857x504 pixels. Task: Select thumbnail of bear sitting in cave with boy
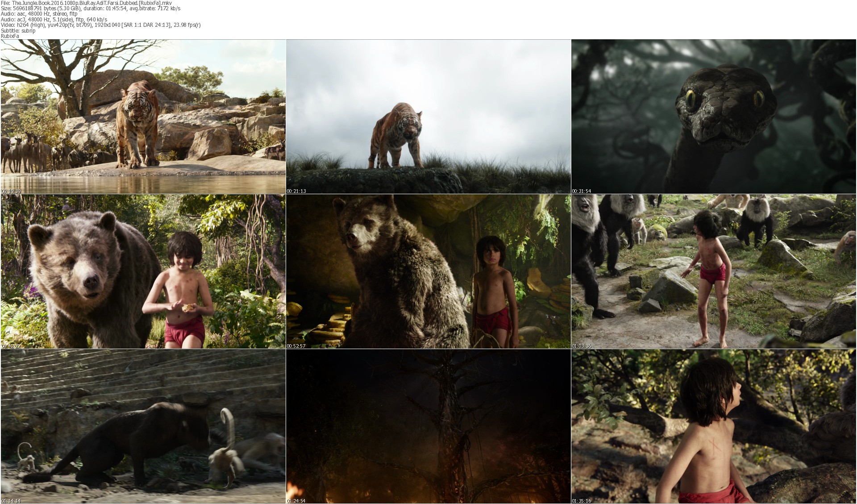click(428, 271)
